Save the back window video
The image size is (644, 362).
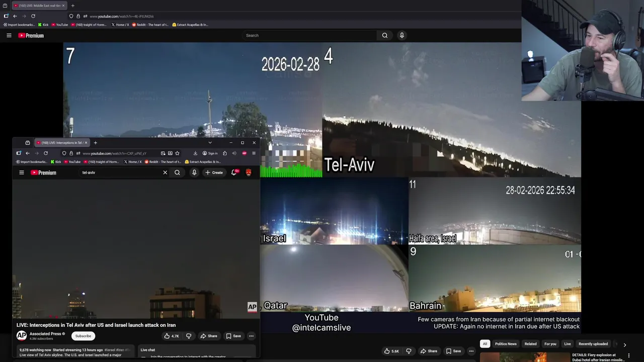[453, 351]
